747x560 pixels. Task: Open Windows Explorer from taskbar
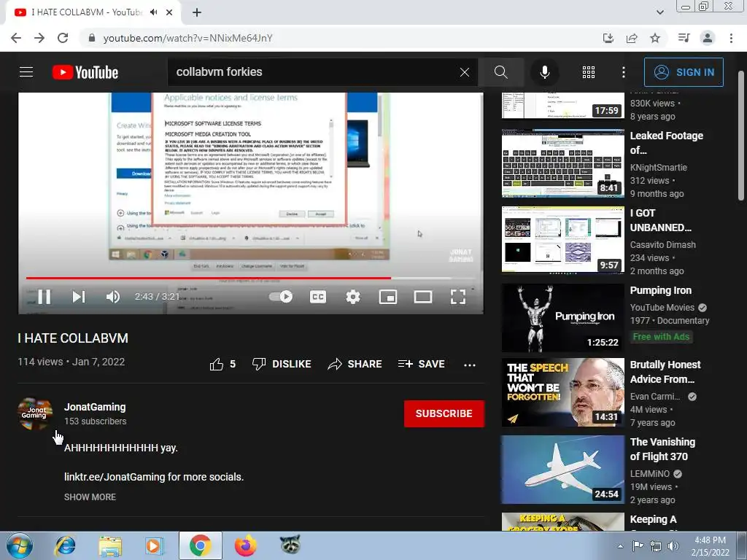pyautogui.click(x=110, y=545)
